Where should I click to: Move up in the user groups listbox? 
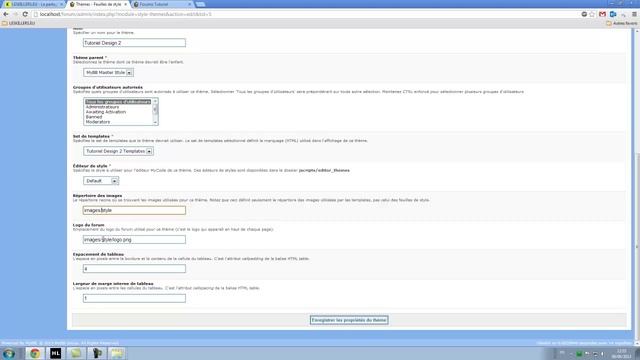click(x=155, y=101)
